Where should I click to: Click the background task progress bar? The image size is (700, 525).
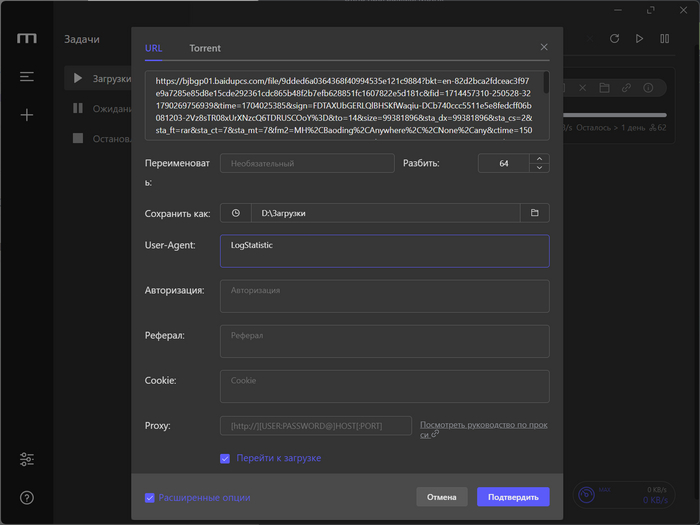point(615,115)
